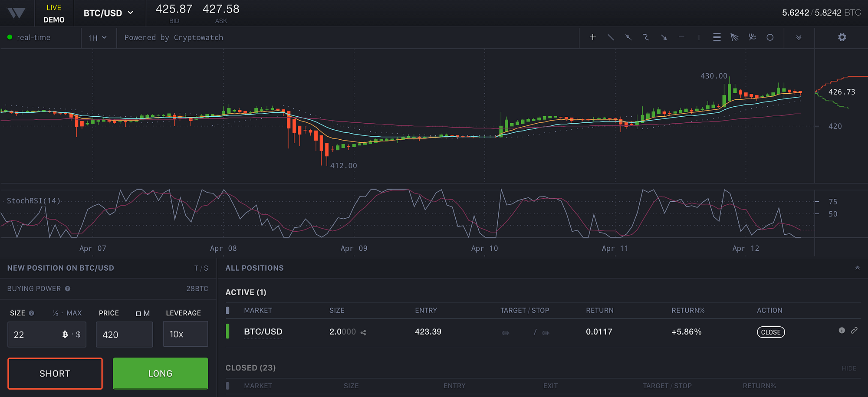This screenshot has width=868, height=397.
Task: Click the entry price 423.39
Action: [x=428, y=332]
